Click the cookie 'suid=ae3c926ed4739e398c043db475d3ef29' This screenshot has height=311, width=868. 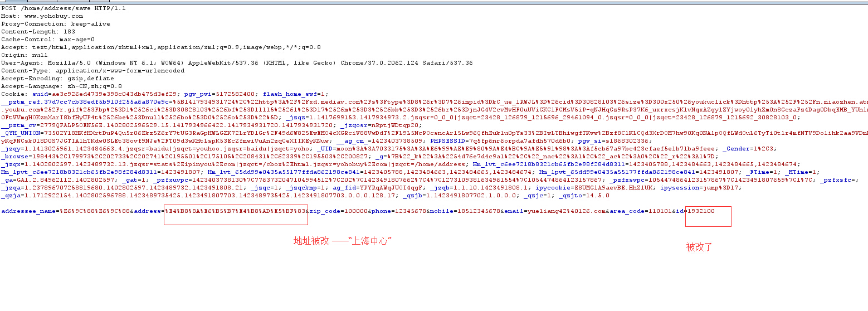coord(106,94)
